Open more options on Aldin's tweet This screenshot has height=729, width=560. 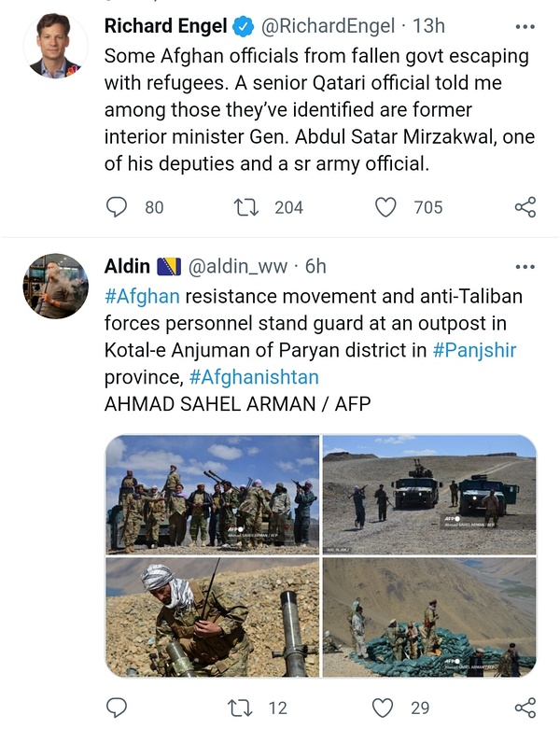[x=525, y=267]
